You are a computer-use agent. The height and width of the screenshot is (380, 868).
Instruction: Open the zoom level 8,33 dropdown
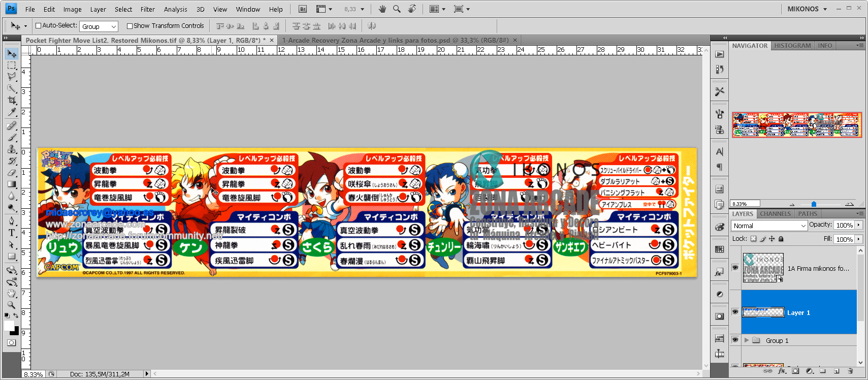click(x=362, y=9)
